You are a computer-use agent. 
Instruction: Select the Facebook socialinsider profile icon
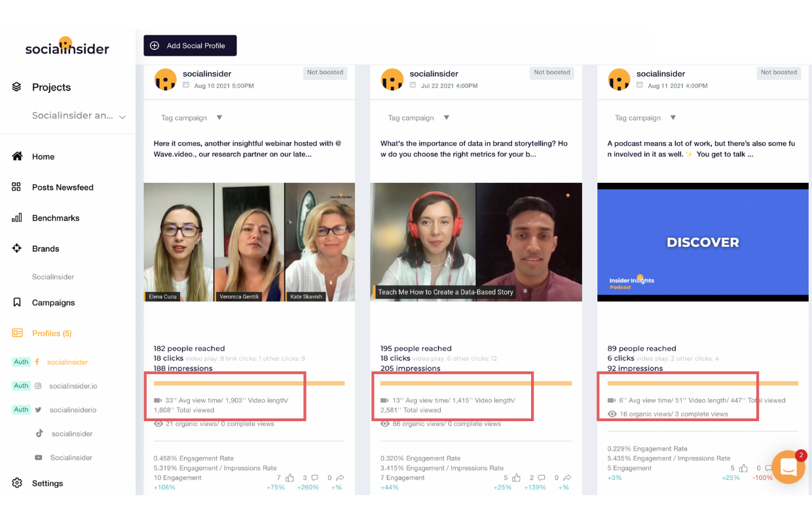point(37,362)
